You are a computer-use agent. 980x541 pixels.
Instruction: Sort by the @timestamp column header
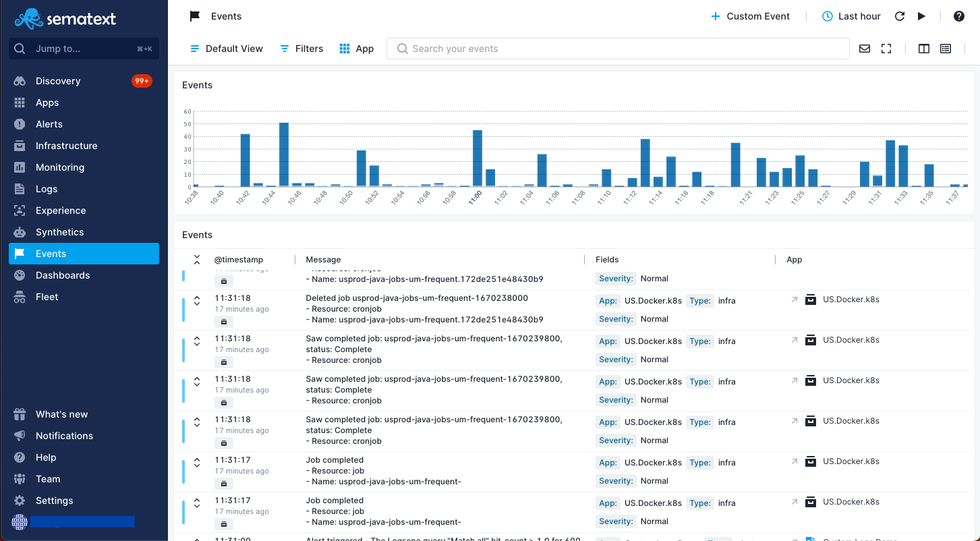239,260
